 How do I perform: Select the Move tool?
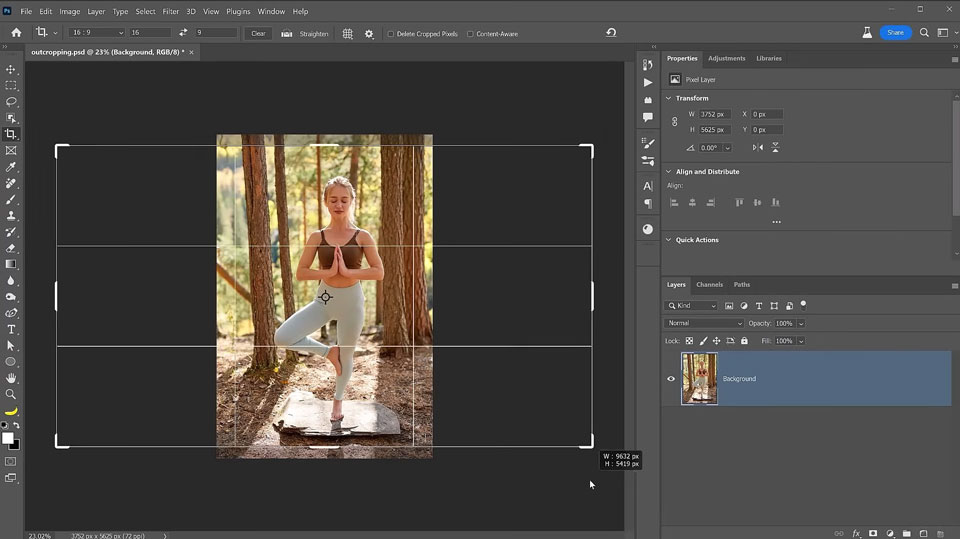[11, 69]
